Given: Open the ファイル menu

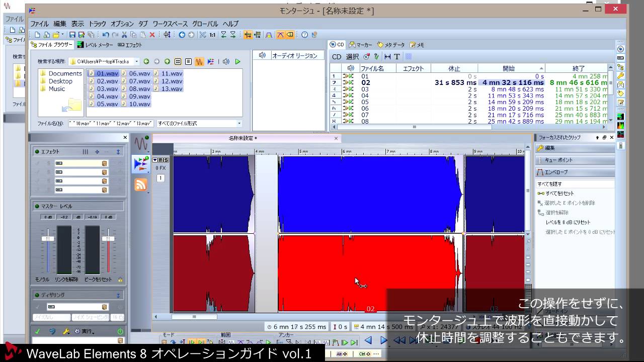Looking at the screenshot, I should (x=39, y=24).
